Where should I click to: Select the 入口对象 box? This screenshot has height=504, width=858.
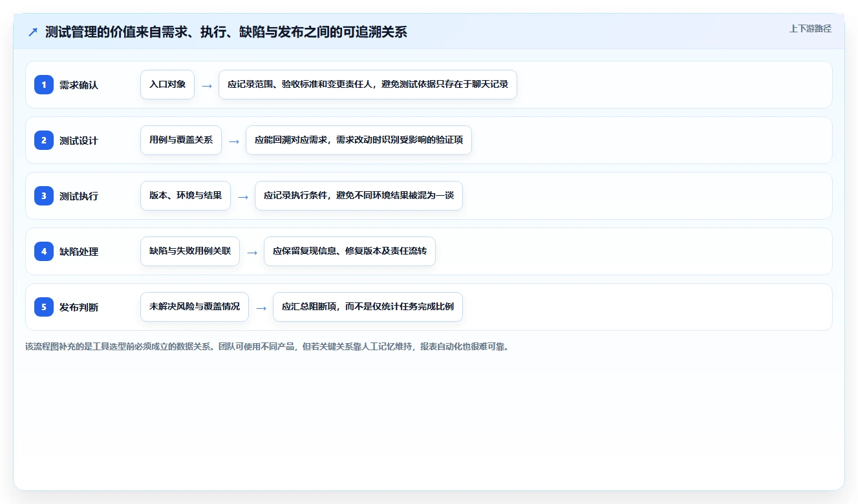[167, 85]
